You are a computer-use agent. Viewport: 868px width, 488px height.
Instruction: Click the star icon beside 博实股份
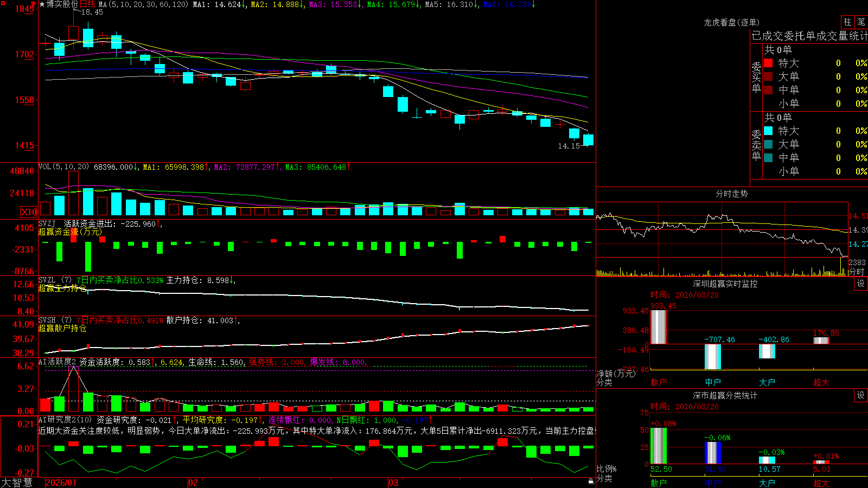42,4
